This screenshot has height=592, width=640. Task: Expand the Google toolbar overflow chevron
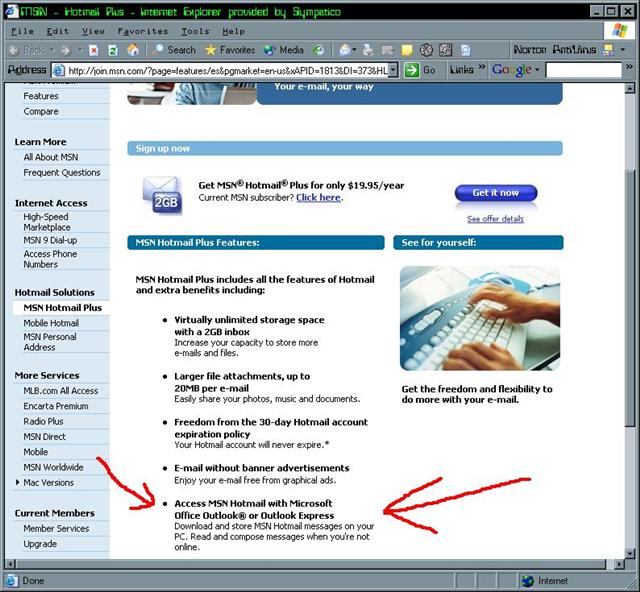point(629,67)
